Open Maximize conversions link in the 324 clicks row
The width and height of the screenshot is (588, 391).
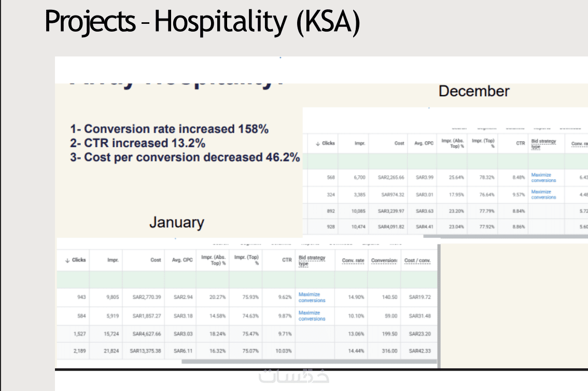543,194
